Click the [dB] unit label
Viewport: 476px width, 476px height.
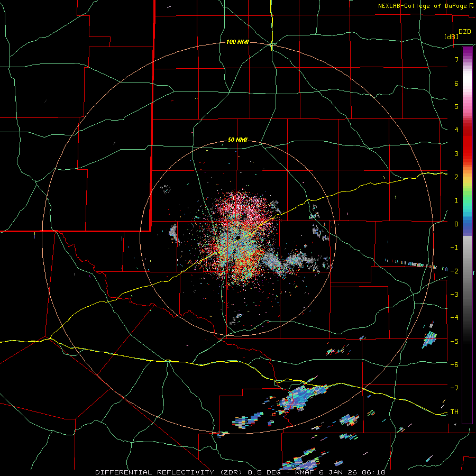tap(452, 36)
